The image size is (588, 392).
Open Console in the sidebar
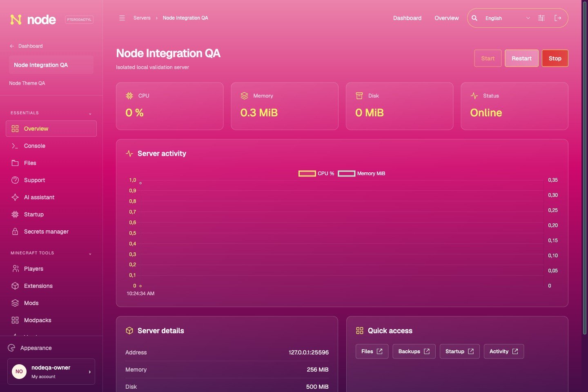51,146
